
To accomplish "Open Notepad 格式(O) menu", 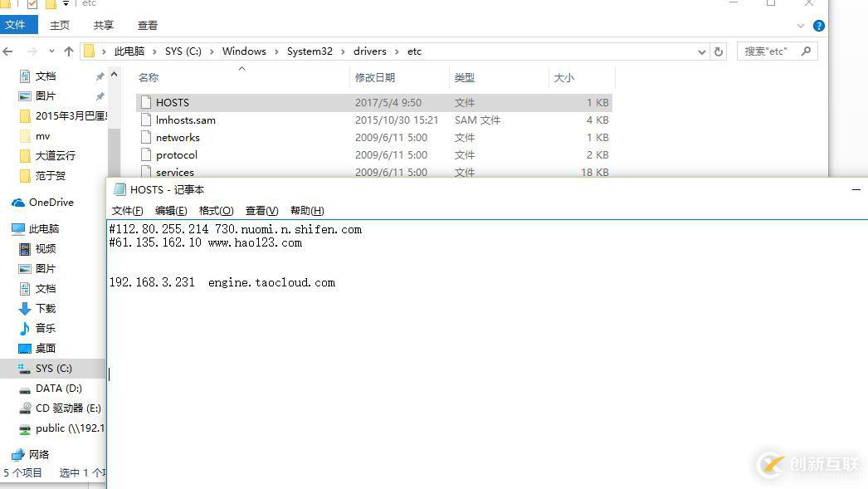I will 216,210.
